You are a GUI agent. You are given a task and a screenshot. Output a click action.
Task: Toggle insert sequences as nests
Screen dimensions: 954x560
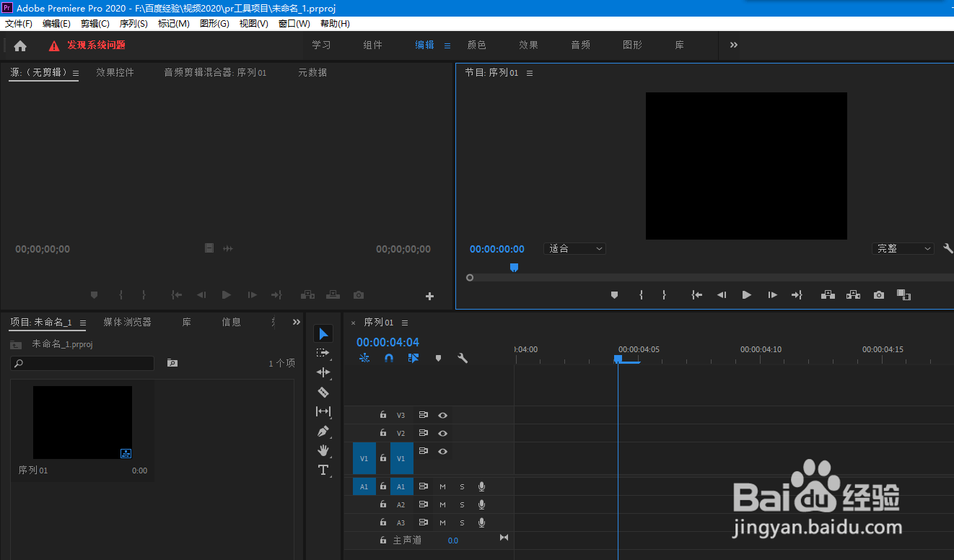pos(364,358)
